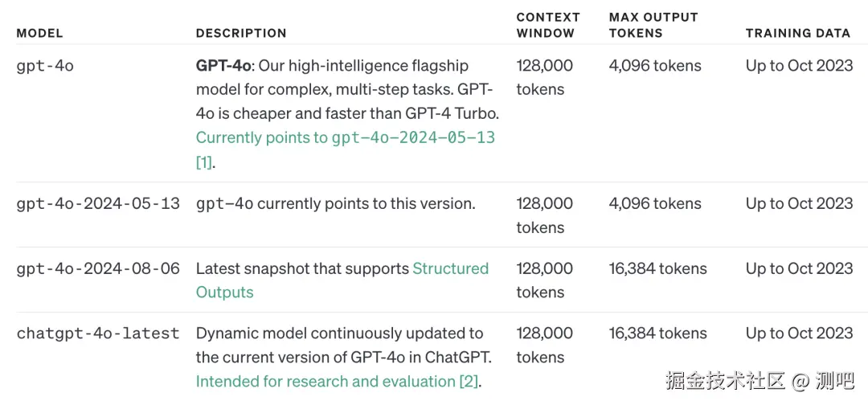
Task: Select the chatgpt-4o-latest model name
Action: [98, 333]
